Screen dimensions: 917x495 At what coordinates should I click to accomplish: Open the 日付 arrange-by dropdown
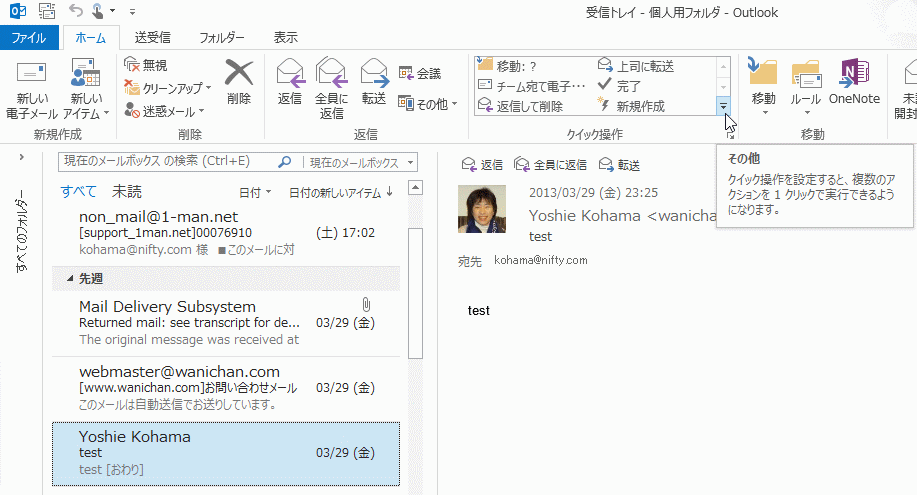tap(255, 192)
